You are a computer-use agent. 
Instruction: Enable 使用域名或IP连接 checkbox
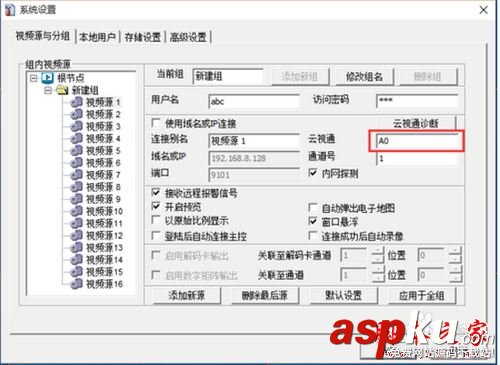pyautogui.click(x=156, y=123)
